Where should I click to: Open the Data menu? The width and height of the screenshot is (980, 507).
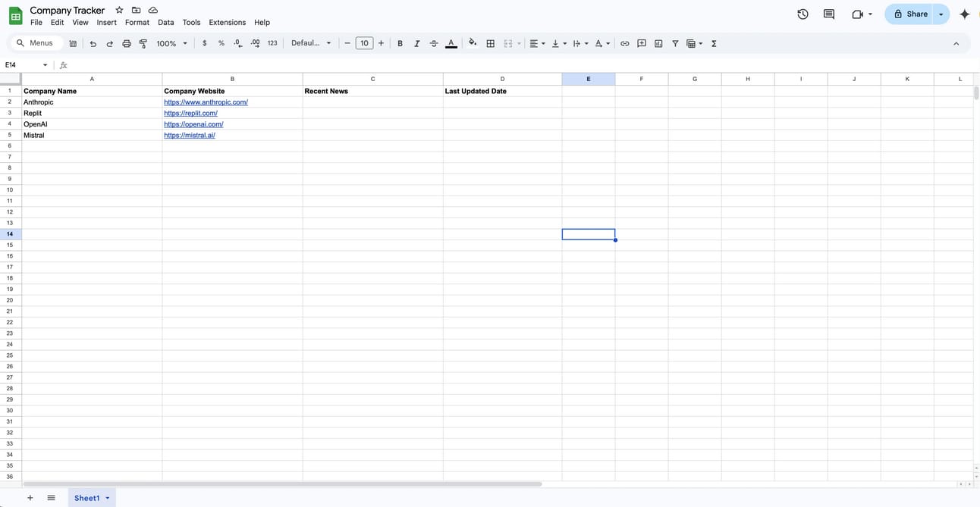(165, 23)
